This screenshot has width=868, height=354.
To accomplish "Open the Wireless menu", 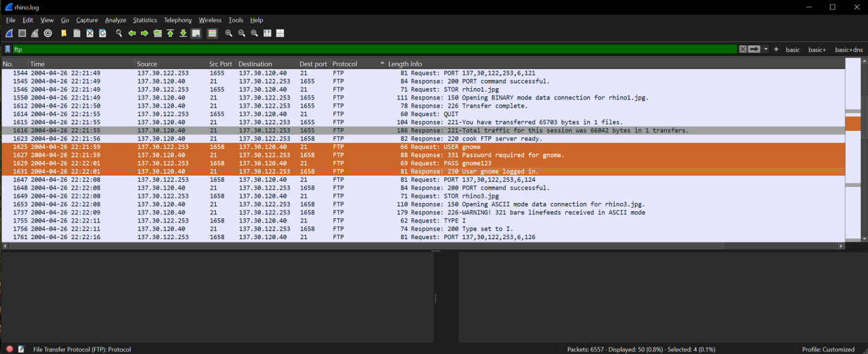I will tap(210, 20).
